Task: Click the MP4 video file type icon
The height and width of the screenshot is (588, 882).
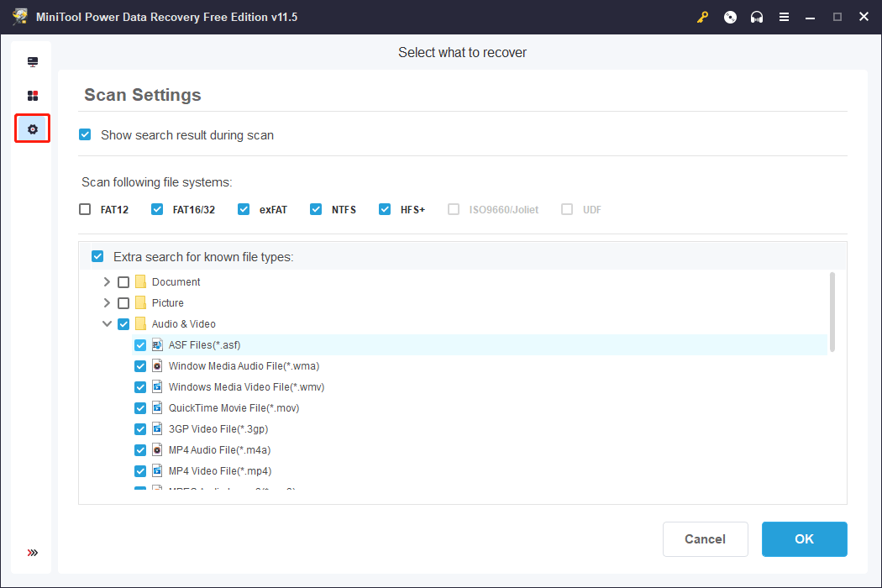Action: point(158,471)
